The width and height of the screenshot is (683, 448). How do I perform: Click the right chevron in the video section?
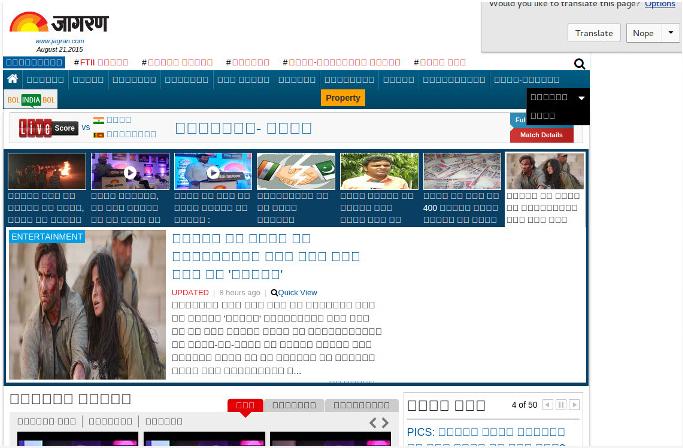click(385, 422)
